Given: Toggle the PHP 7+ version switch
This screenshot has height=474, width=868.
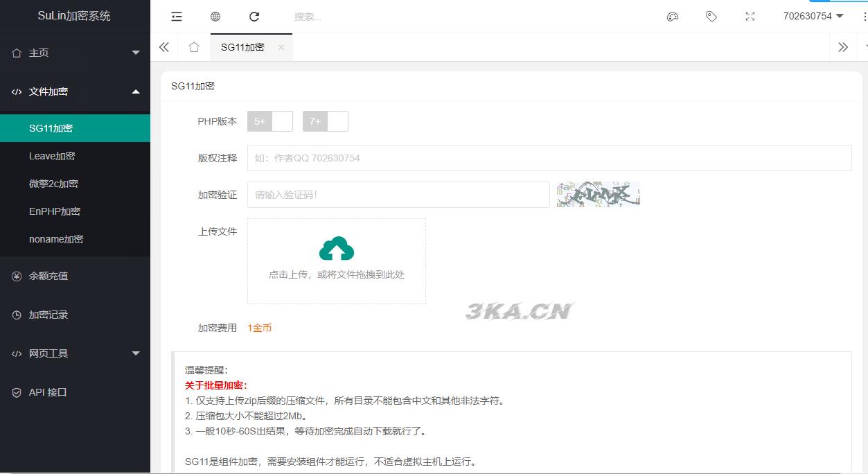Looking at the screenshot, I should pyautogui.click(x=326, y=121).
